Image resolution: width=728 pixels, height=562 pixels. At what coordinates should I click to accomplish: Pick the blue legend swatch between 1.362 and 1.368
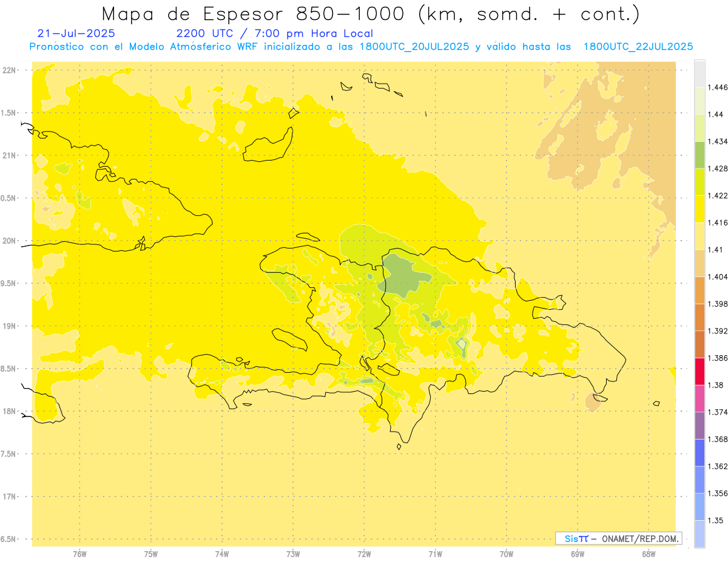click(699, 452)
